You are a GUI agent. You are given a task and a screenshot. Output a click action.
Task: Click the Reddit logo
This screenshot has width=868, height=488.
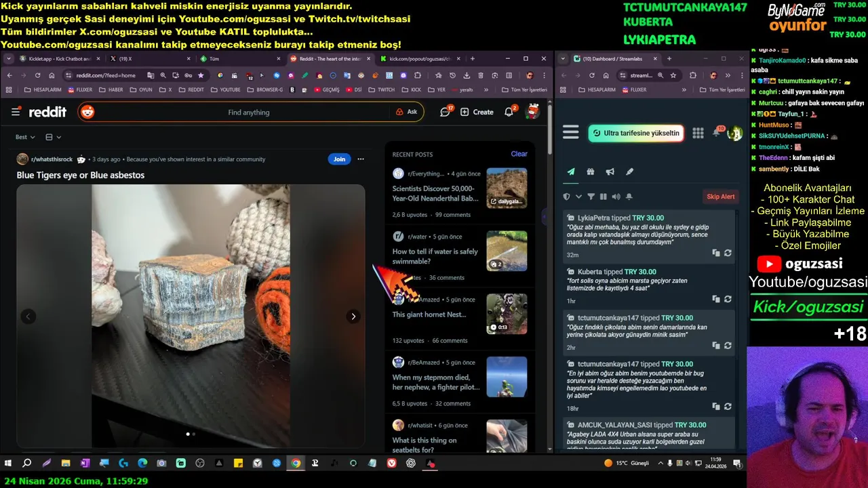point(47,112)
